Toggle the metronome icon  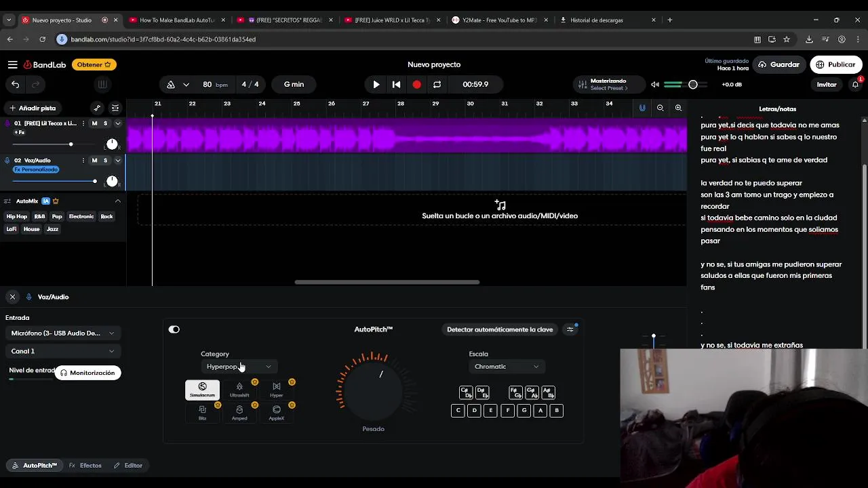coord(171,85)
